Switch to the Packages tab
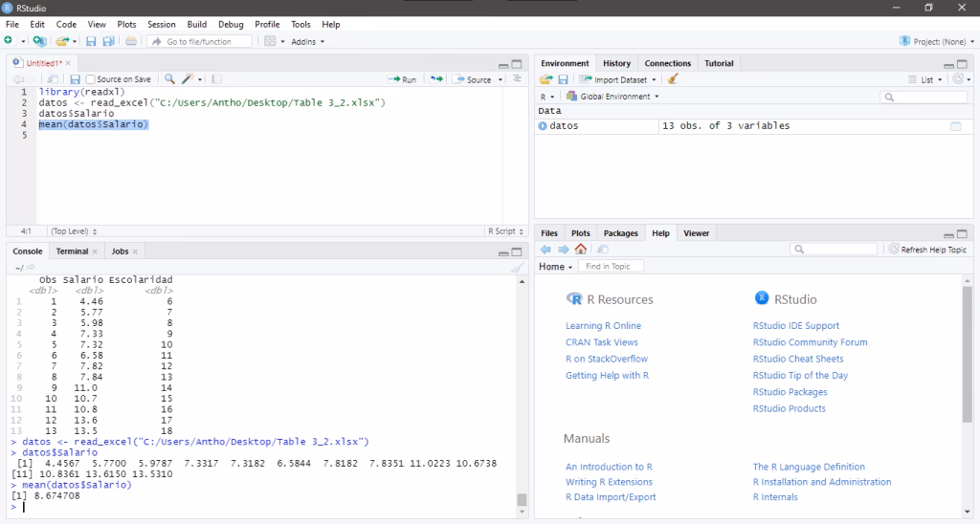 620,233
